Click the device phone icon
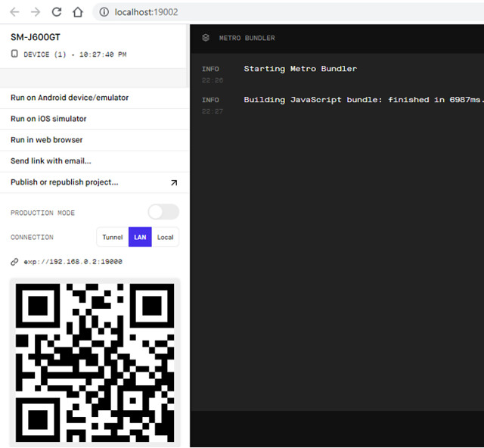The height and width of the screenshot is (448, 484). pos(14,54)
